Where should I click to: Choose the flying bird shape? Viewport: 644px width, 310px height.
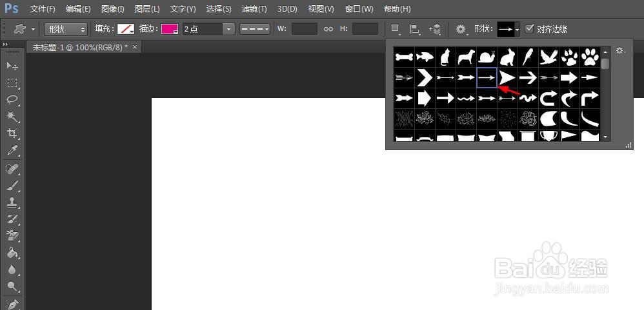[548, 57]
